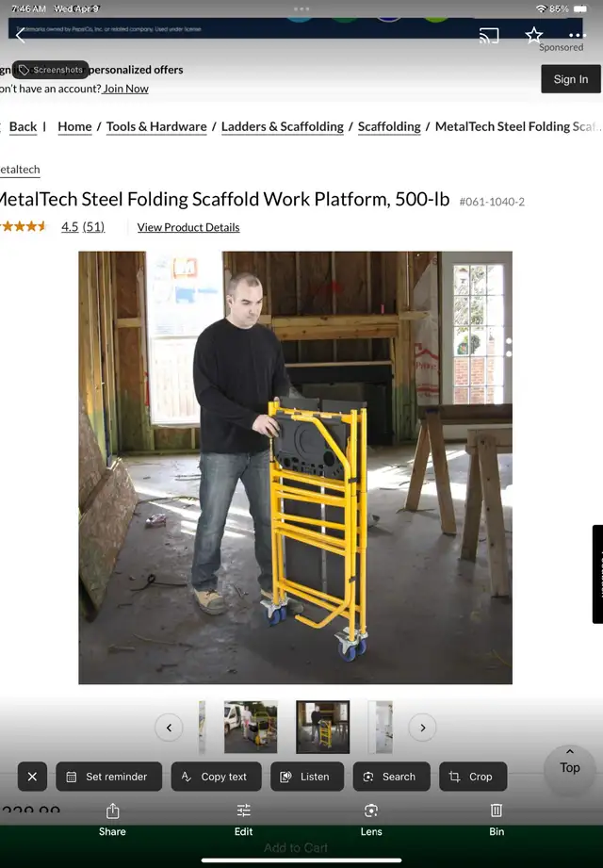This screenshot has height=868, width=603.
Task: Tap the Share icon
Action: point(112,820)
